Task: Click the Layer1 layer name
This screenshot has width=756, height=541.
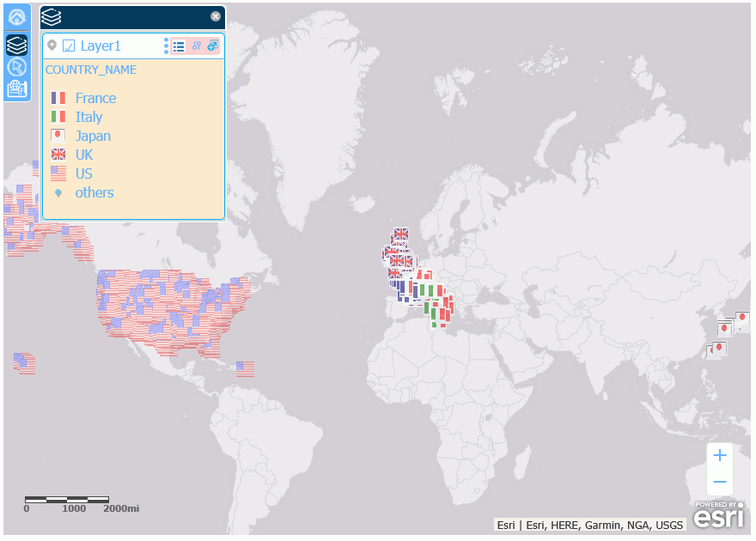Action: pyautogui.click(x=101, y=46)
